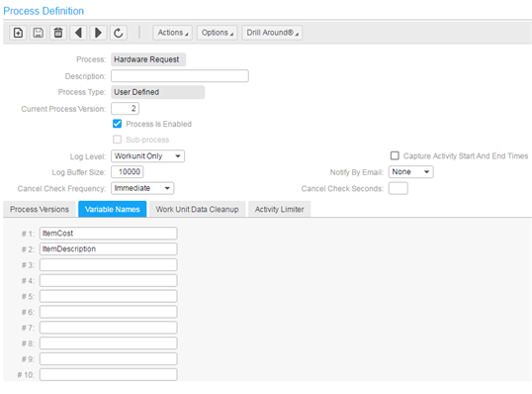532x394 pixels.
Task: Open the Drill Around menu
Action: tap(272, 33)
